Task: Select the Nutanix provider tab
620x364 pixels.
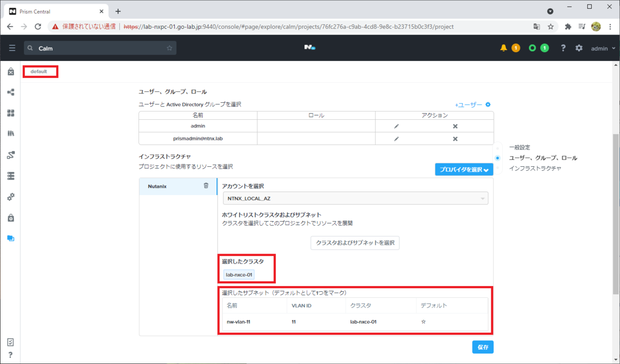Action: pyautogui.click(x=178, y=186)
